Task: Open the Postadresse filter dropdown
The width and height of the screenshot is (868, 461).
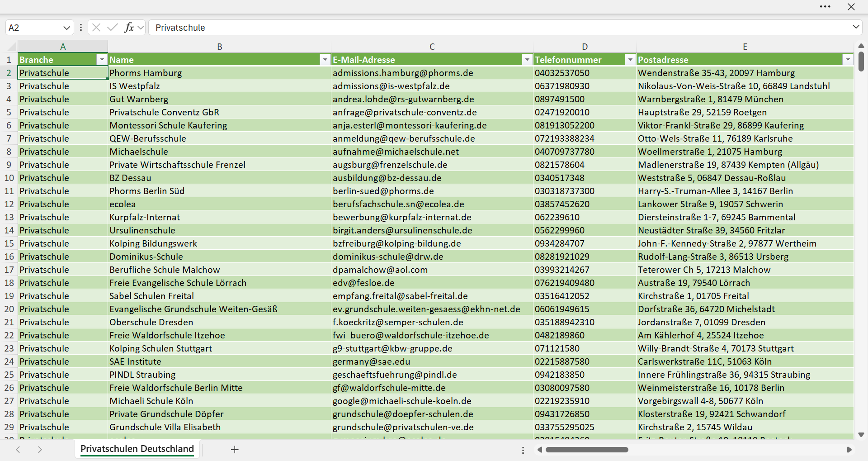Action: pos(848,60)
